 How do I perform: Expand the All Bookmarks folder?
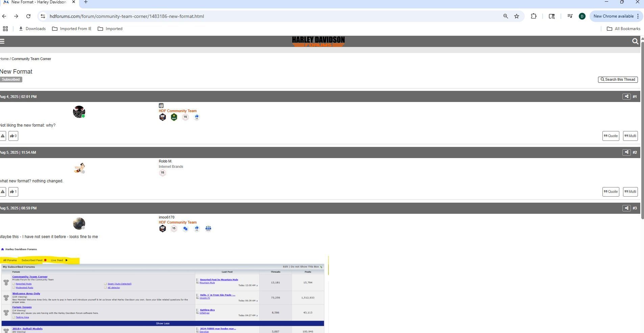pos(623,29)
